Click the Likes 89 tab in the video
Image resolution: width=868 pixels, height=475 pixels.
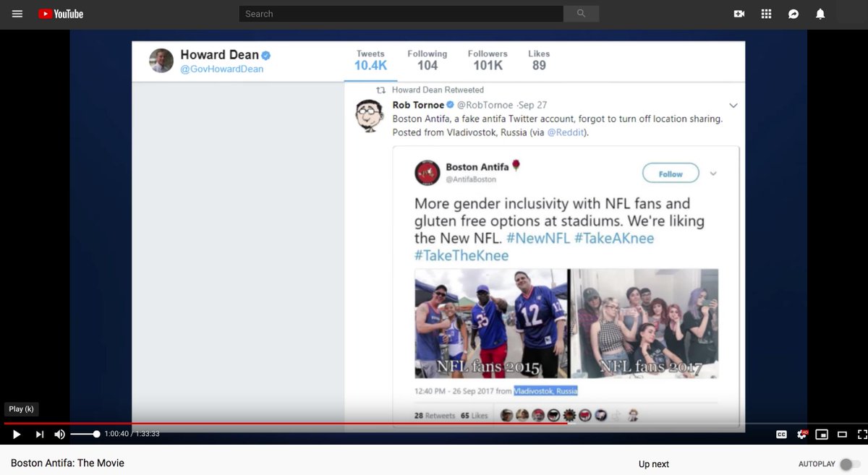(539, 60)
